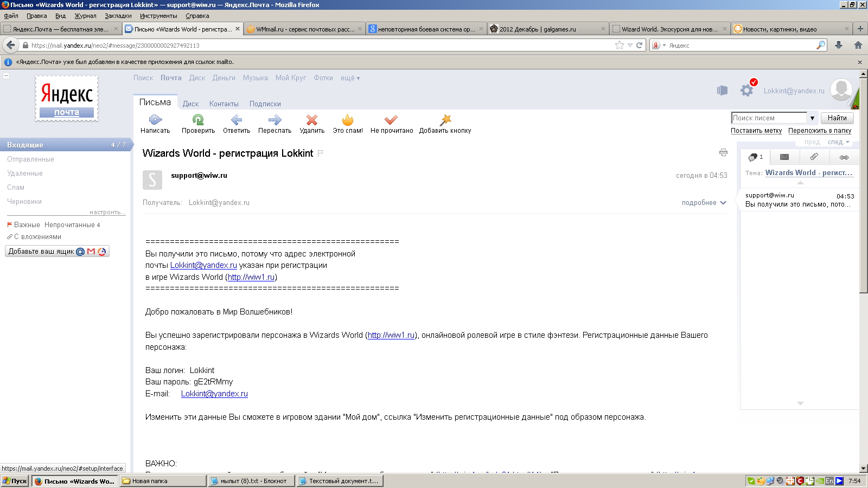Image resolution: width=868 pixels, height=488 pixels.
Task: Bookmark page with star icon in address bar
Action: (620, 45)
